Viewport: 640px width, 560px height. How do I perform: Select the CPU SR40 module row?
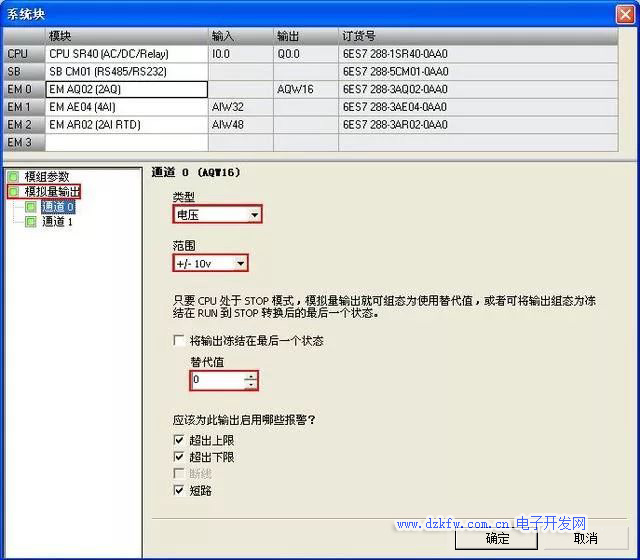click(x=127, y=54)
